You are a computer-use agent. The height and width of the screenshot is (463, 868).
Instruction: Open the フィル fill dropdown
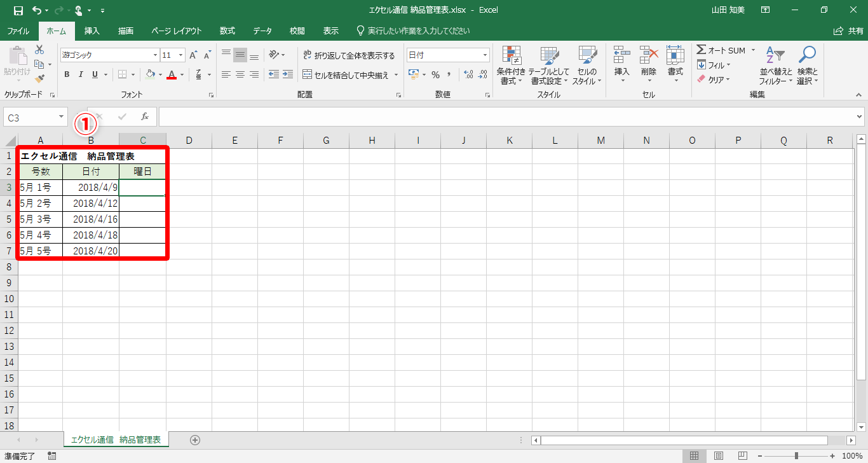coord(714,65)
